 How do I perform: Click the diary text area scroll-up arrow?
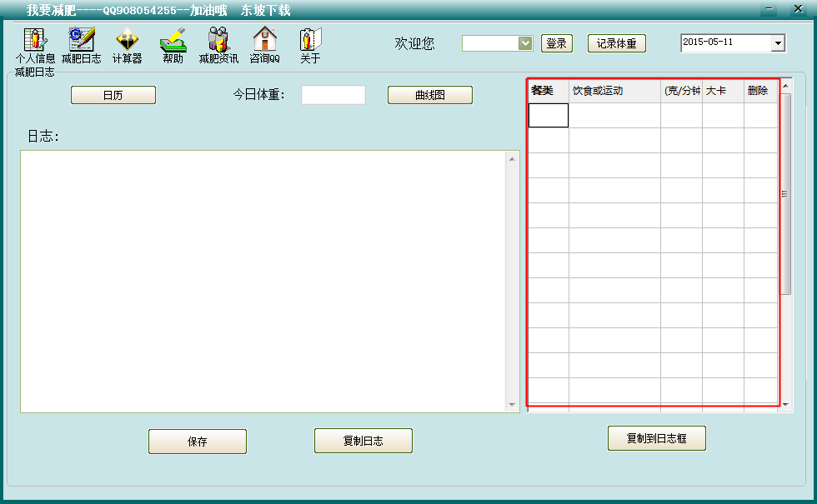pyautogui.click(x=512, y=159)
